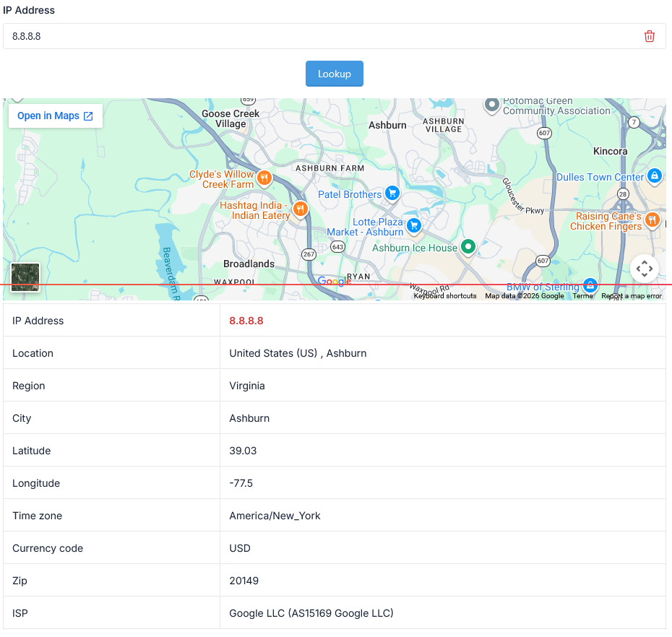Image resolution: width=672 pixels, height=637 pixels.
Task: Click the Dulles Town Center shopping pin
Action: [655, 175]
